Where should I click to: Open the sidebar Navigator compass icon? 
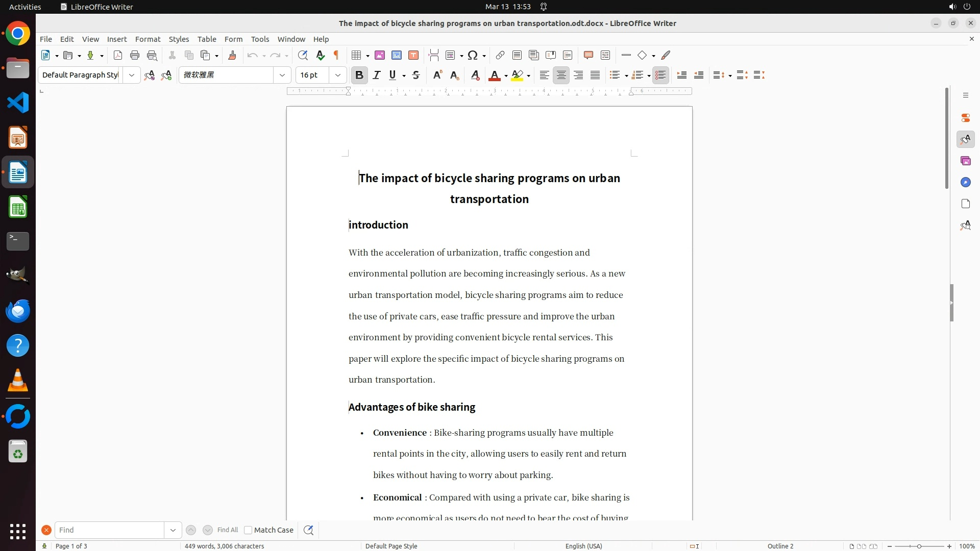[965, 183]
